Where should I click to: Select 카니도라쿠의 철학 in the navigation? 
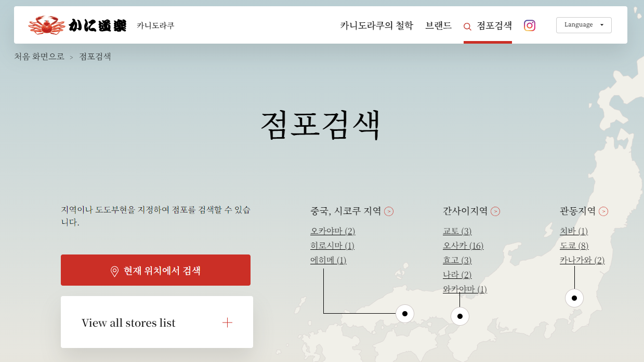pyautogui.click(x=375, y=25)
